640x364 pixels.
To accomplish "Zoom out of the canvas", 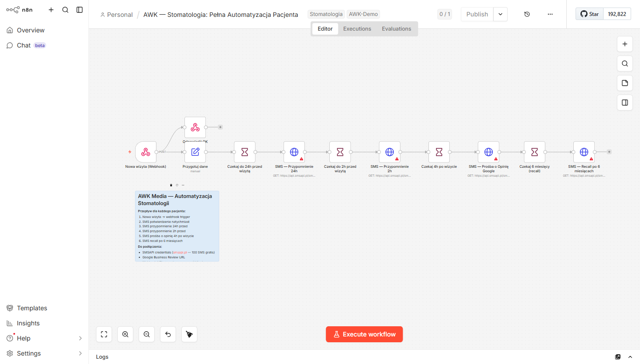I will pyautogui.click(x=147, y=334).
